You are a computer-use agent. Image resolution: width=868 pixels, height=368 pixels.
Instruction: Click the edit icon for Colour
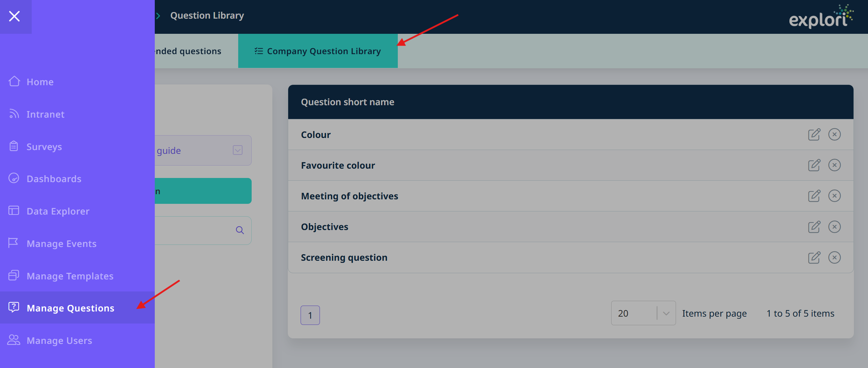pos(814,135)
